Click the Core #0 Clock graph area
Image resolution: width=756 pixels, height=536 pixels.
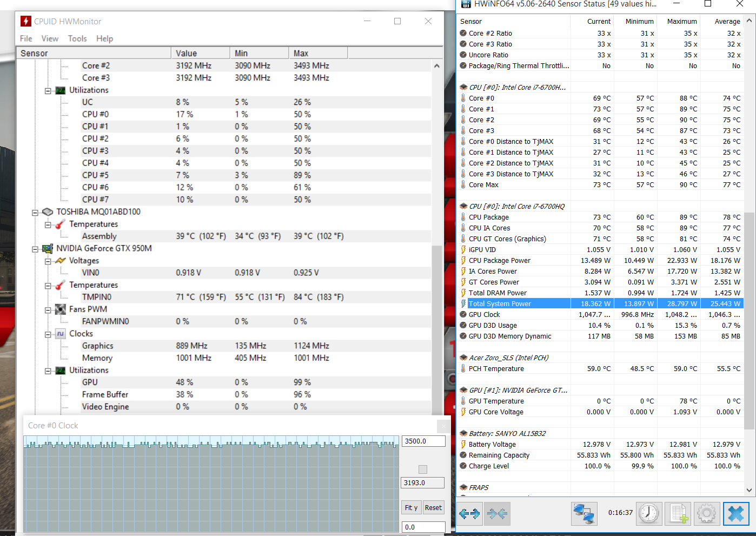[x=211, y=484]
